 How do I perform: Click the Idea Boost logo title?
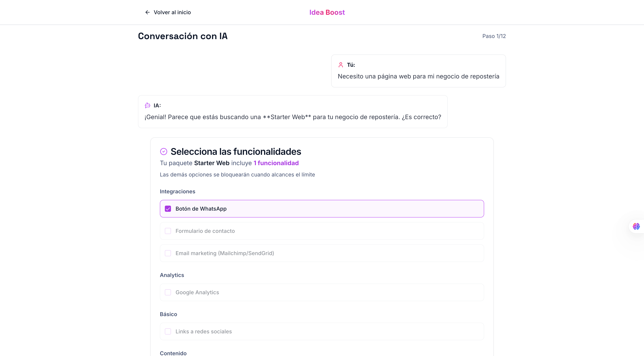(x=327, y=12)
